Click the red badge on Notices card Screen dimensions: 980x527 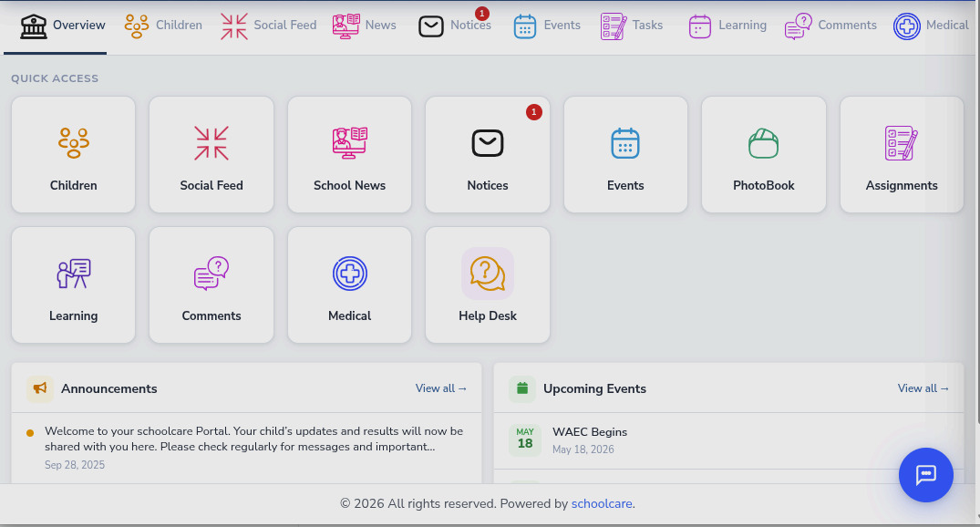coord(533,112)
